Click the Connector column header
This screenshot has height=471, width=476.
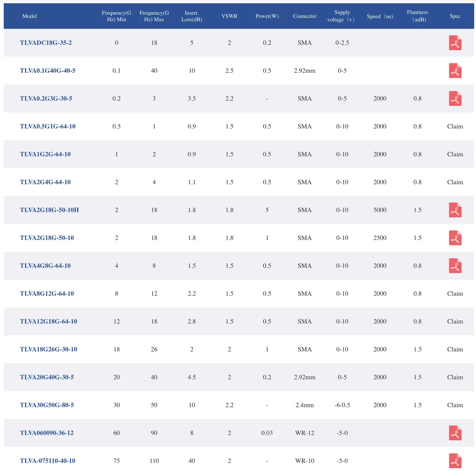(x=304, y=16)
